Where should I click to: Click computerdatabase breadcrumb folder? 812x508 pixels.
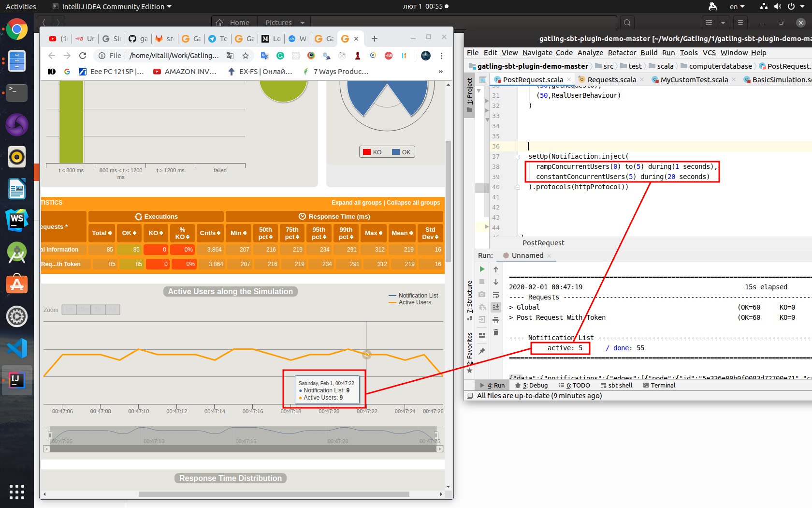720,66
